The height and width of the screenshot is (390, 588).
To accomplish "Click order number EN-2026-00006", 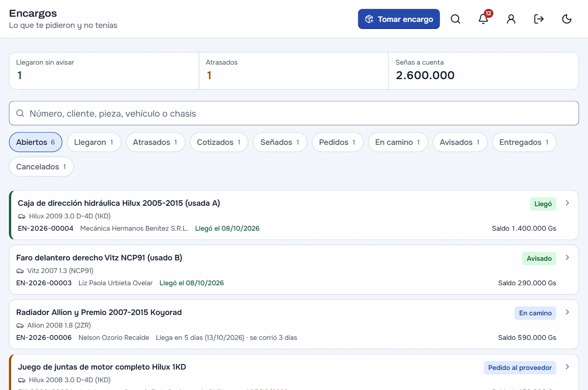I will pyautogui.click(x=44, y=338).
